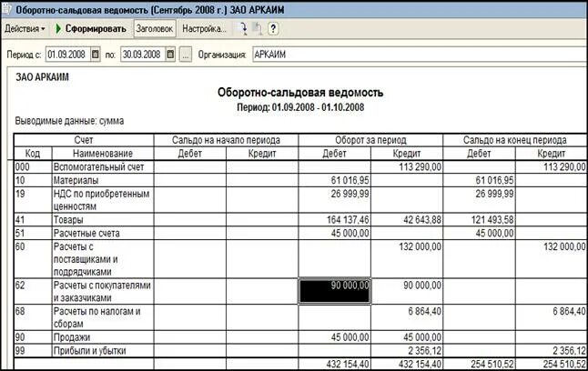Click the downward arrow icon in the toolbar
588x371 pixels.
(244, 28)
